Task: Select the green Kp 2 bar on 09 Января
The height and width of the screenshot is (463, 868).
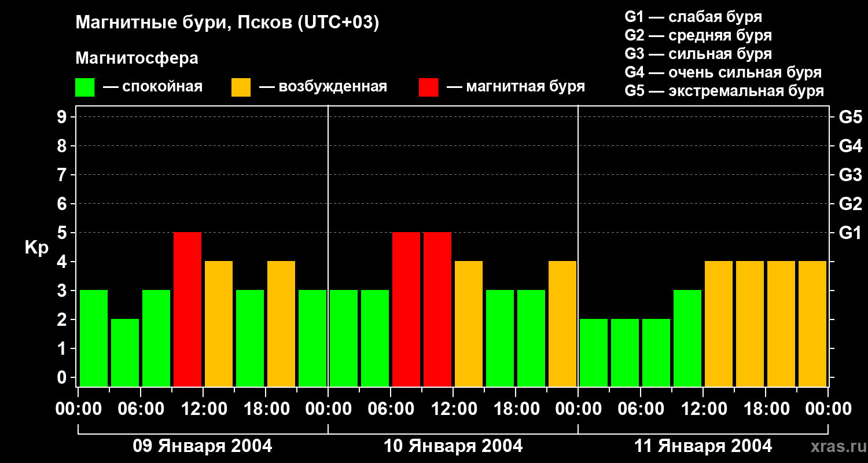Action: tap(125, 352)
